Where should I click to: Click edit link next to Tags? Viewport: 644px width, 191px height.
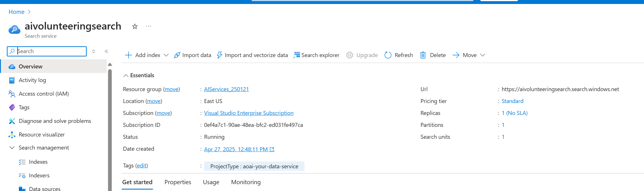tap(142, 165)
